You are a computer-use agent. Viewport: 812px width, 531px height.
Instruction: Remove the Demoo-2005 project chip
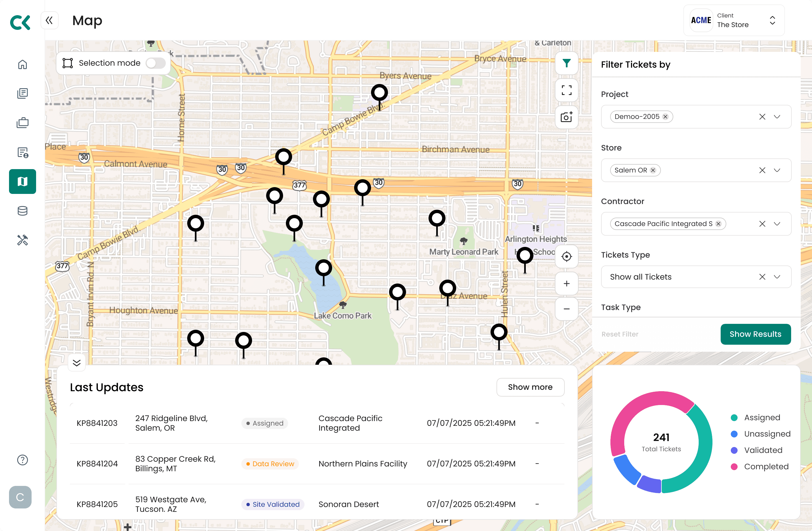665,117
